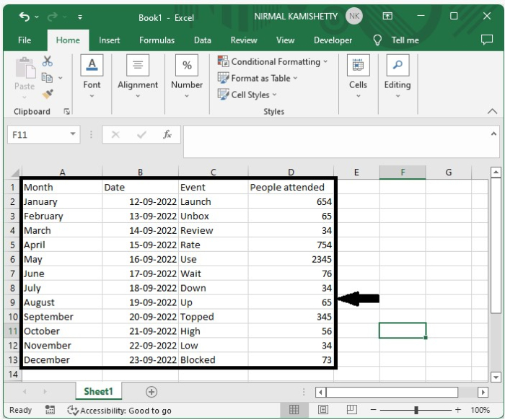Click the macro recording status icon
The width and height of the screenshot is (505, 420).
tap(50, 410)
